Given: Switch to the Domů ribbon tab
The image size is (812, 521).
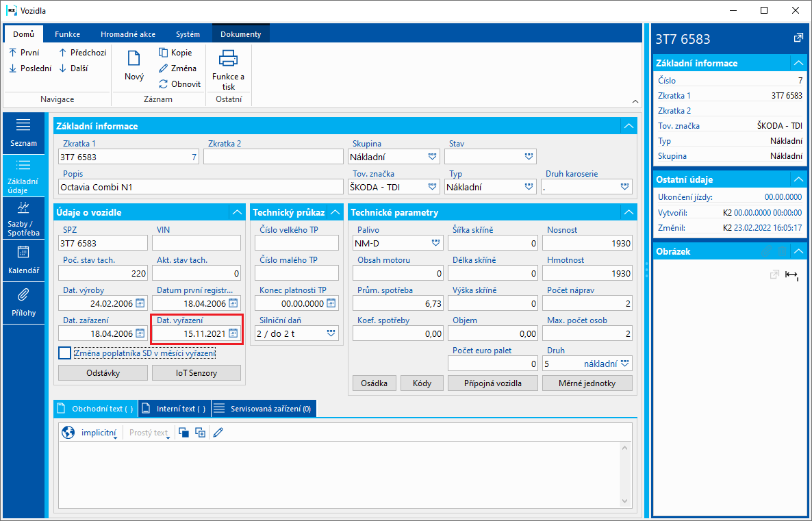Looking at the screenshot, I should [x=24, y=34].
